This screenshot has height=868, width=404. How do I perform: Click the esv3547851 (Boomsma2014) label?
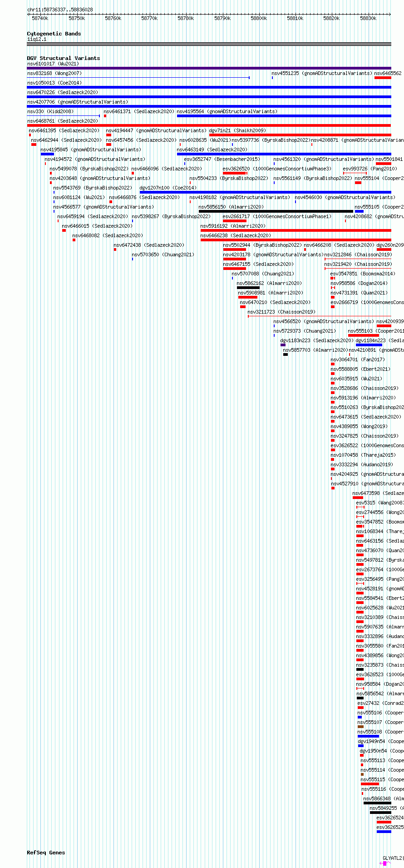tap(363, 274)
